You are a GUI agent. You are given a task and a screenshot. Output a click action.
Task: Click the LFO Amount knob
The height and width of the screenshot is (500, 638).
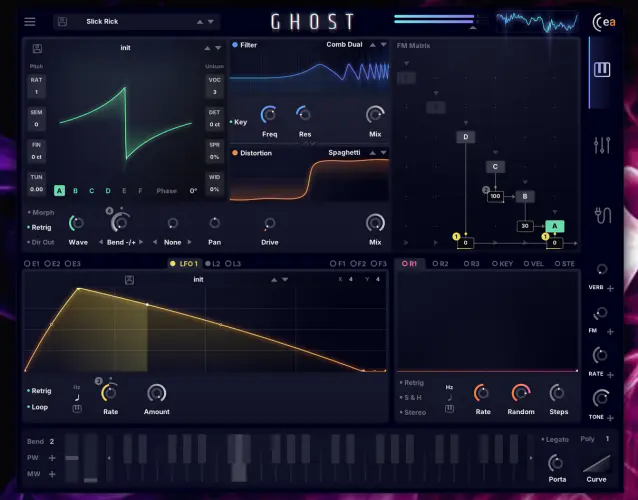156,393
